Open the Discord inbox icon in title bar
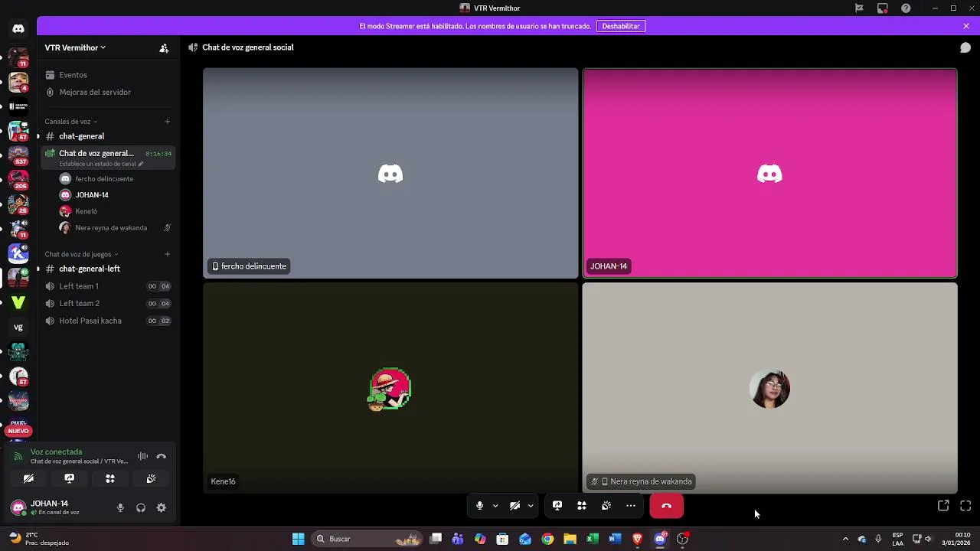 [883, 8]
